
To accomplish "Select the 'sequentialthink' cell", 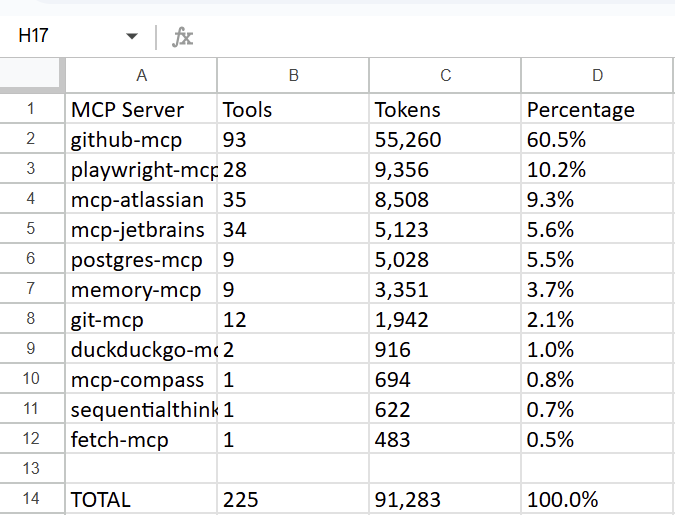I will (141, 409).
